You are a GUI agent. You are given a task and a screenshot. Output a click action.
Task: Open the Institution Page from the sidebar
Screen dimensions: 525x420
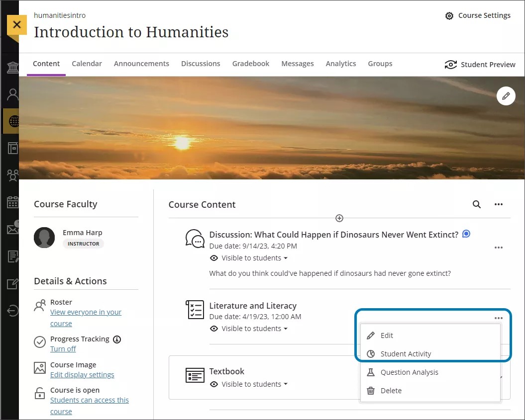pyautogui.click(x=11, y=67)
